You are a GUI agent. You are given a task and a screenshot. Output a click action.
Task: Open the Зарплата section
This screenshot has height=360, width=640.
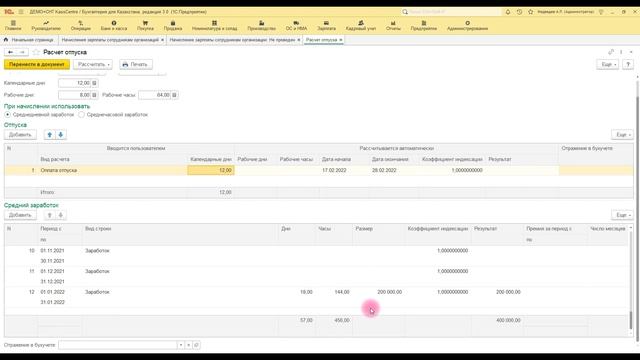click(326, 26)
